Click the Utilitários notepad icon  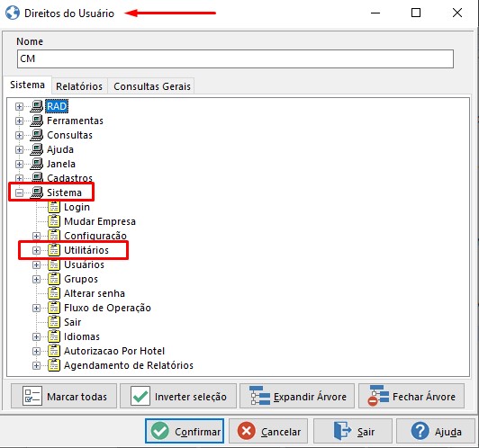54,250
